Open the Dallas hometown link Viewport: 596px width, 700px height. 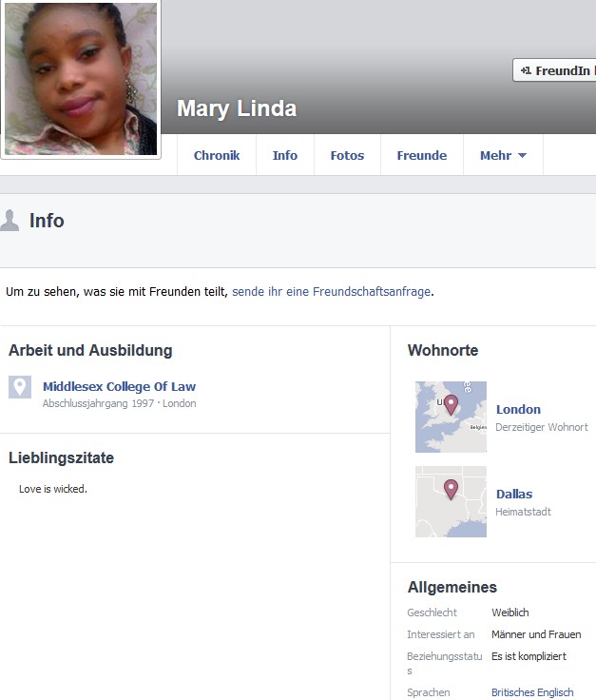coord(514,495)
